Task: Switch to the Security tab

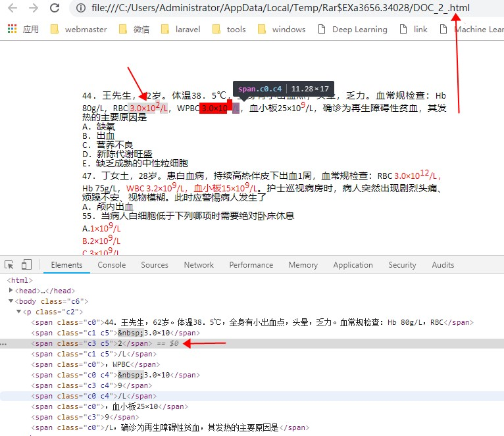Action: [x=402, y=265]
